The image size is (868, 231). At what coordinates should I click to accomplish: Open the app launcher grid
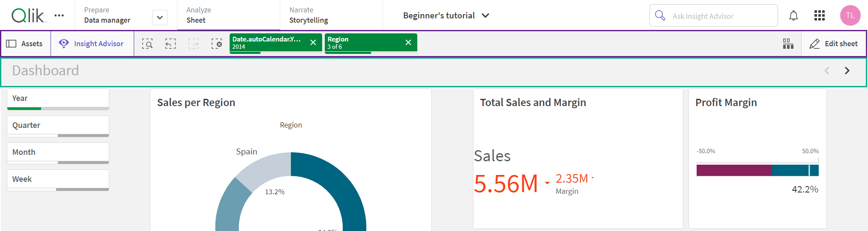click(819, 16)
